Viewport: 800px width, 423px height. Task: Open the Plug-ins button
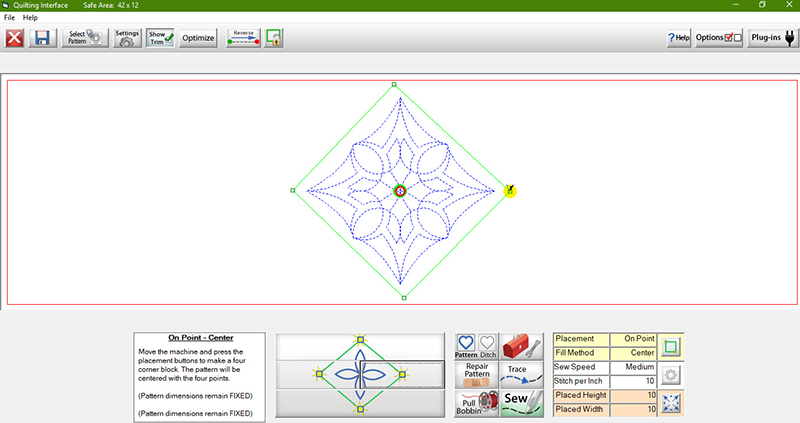pyautogui.click(x=773, y=38)
